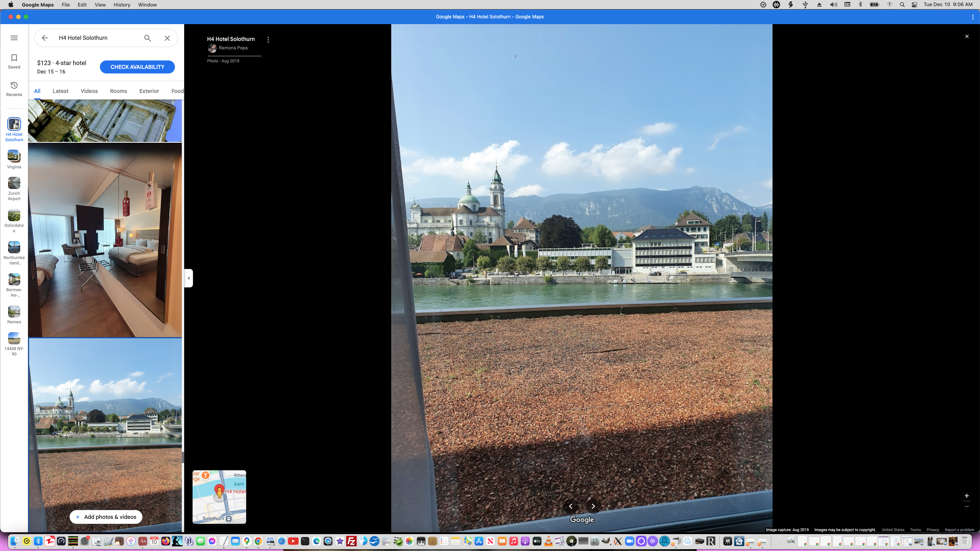Select the hotel room photo thumbnail

[105, 240]
